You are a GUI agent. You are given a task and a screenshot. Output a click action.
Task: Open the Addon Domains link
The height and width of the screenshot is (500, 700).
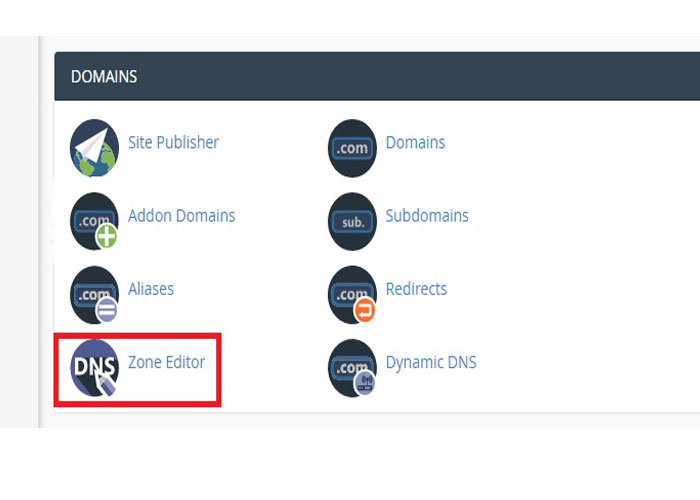(x=181, y=215)
